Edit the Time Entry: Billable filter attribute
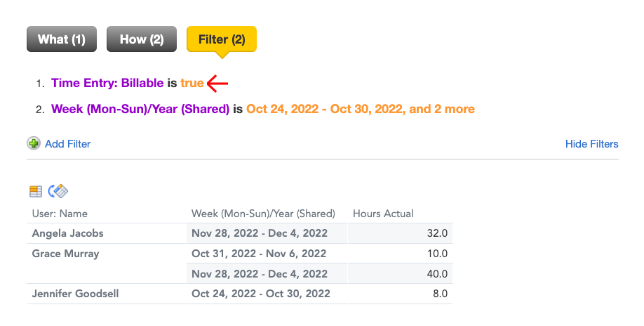 point(107,83)
